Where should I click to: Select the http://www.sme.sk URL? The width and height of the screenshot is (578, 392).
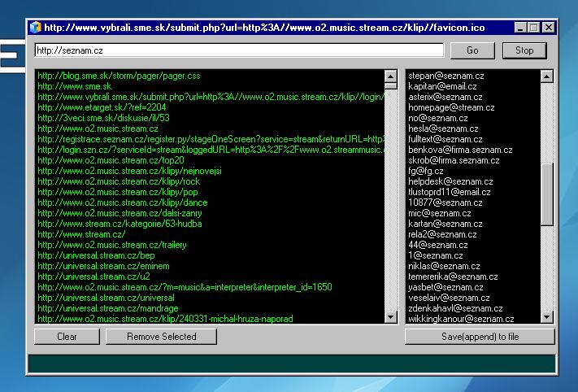tap(75, 86)
